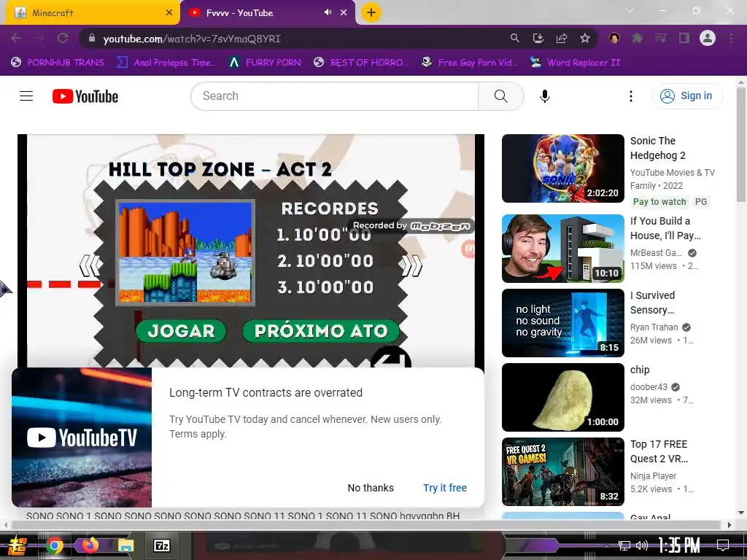Open the Chrome profile avatar
Viewport: 747px width, 560px height.
(x=708, y=38)
